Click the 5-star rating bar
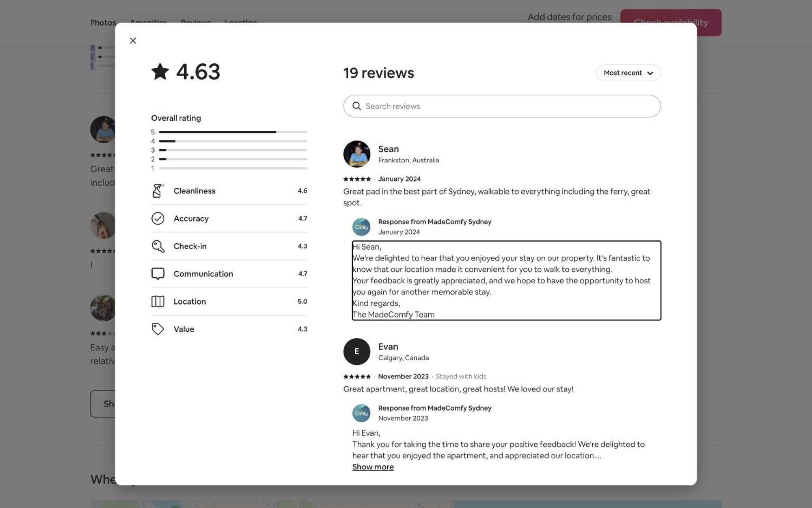Image resolution: width=812 pixels, height=508 pixels. point(233,132)
